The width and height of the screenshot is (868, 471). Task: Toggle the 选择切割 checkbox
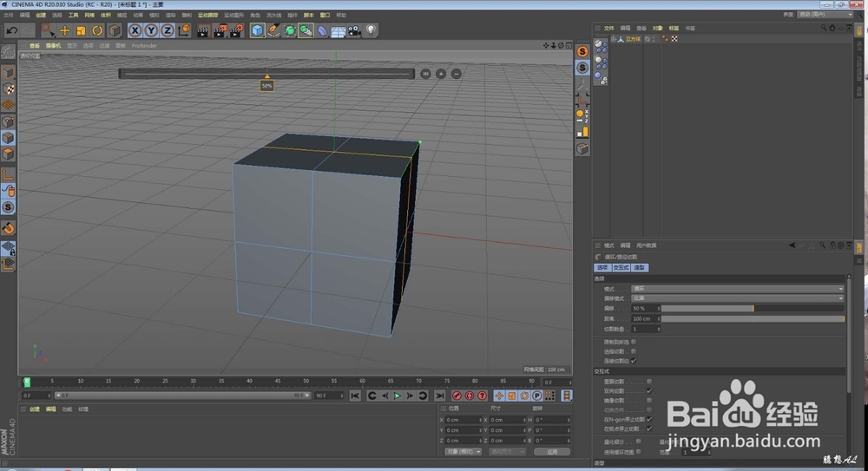(634, 351)
